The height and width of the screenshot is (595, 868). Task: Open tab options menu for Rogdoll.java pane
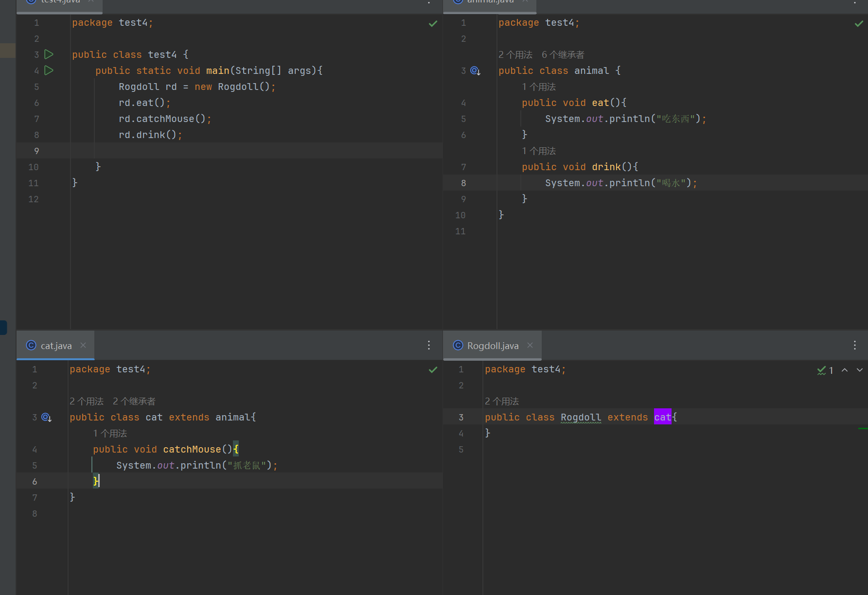[855, 345]
